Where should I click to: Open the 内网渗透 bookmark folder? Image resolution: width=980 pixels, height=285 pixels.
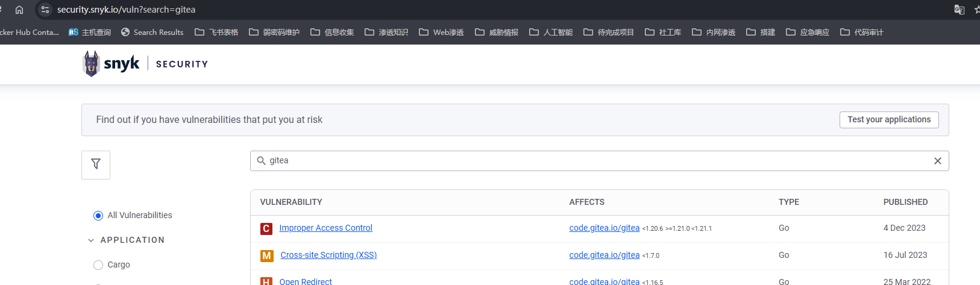coord(714,32)
